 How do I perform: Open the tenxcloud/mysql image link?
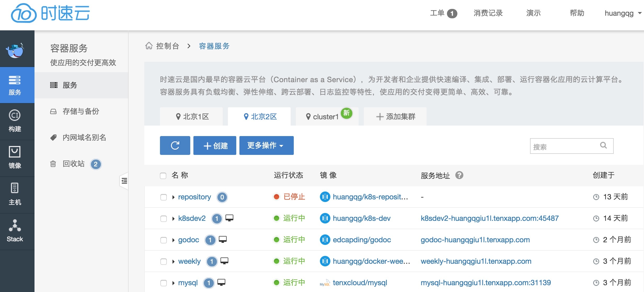click(360, 283)
